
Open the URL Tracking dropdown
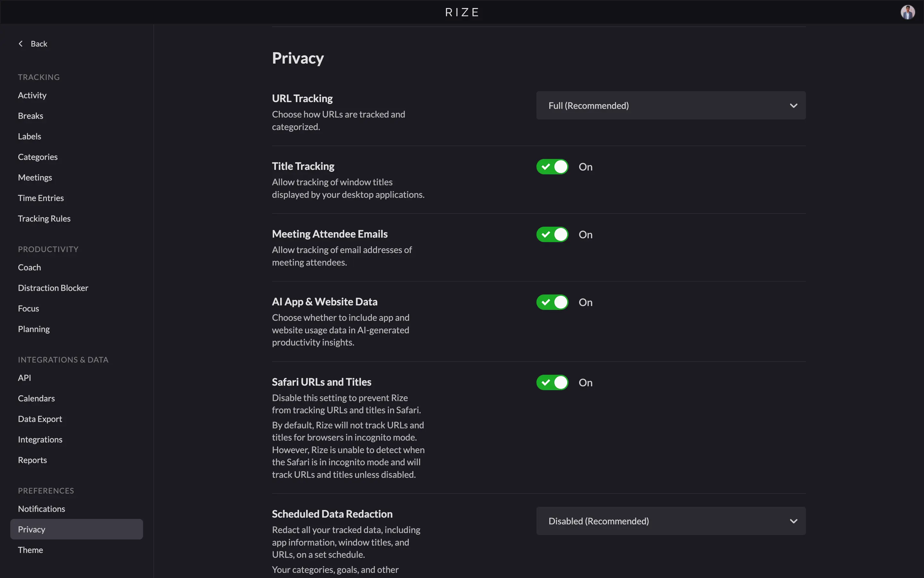point(671,105)
